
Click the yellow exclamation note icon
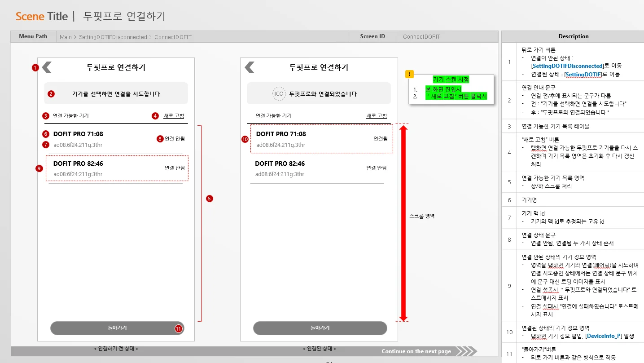409,75
